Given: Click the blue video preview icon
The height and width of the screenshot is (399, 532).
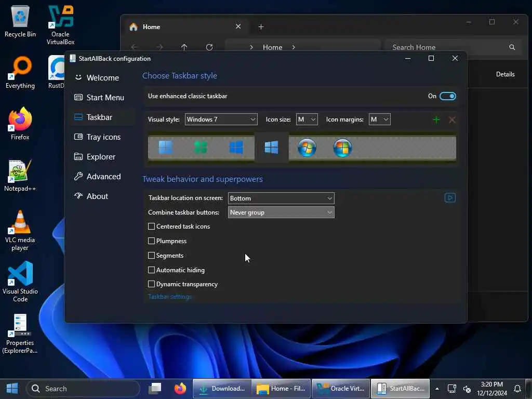Looking at the screenshot, I should (450, 198).
